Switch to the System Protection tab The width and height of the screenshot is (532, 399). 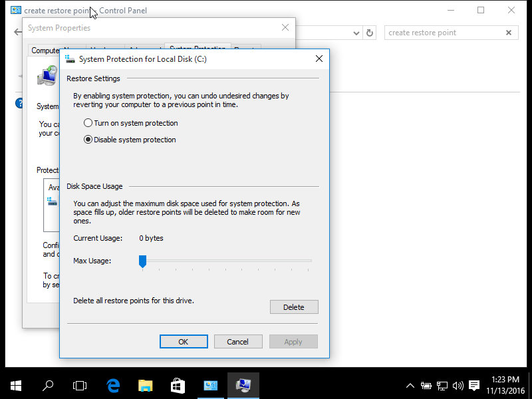(196, 50)
